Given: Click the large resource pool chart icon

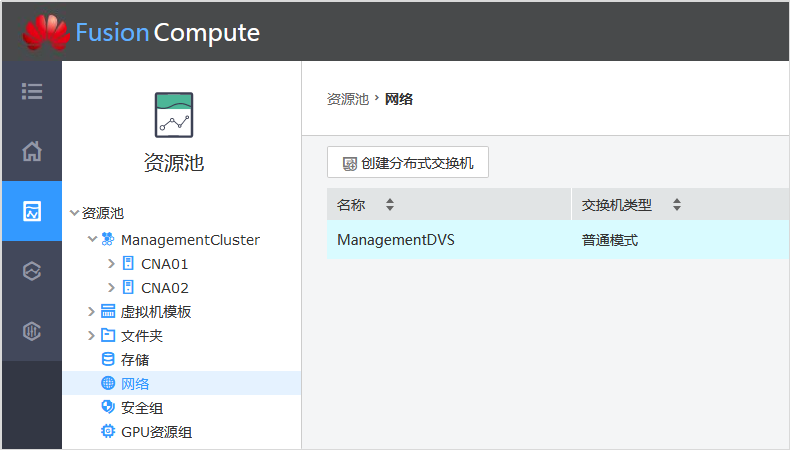Looking at the screenshot, I should 174,115.
